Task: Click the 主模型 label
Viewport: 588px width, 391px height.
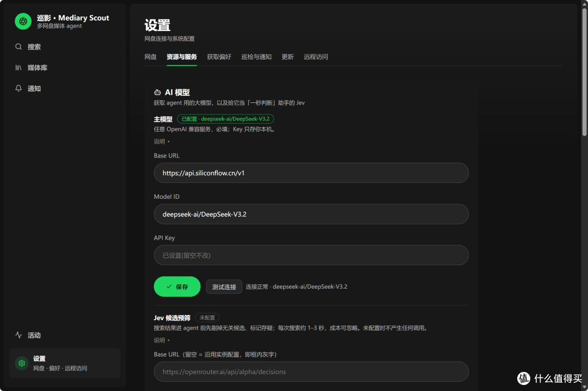Action: [x=163, y=119]
